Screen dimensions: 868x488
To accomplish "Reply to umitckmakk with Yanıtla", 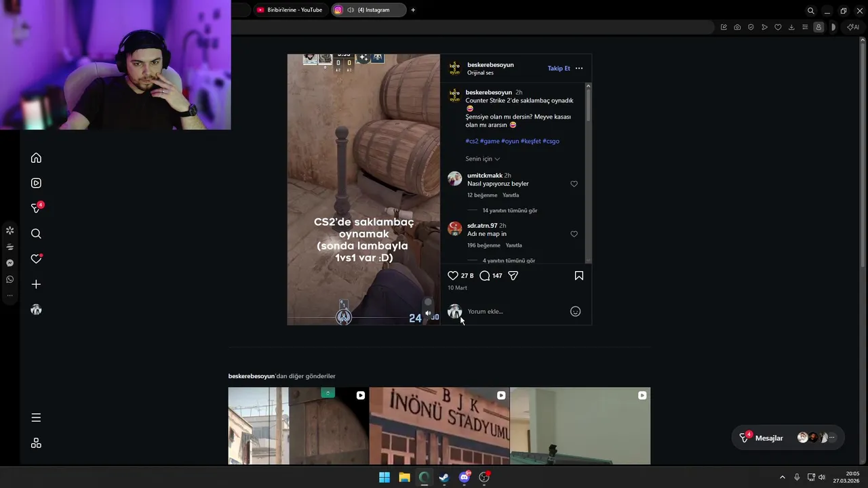I will point(511,195).
